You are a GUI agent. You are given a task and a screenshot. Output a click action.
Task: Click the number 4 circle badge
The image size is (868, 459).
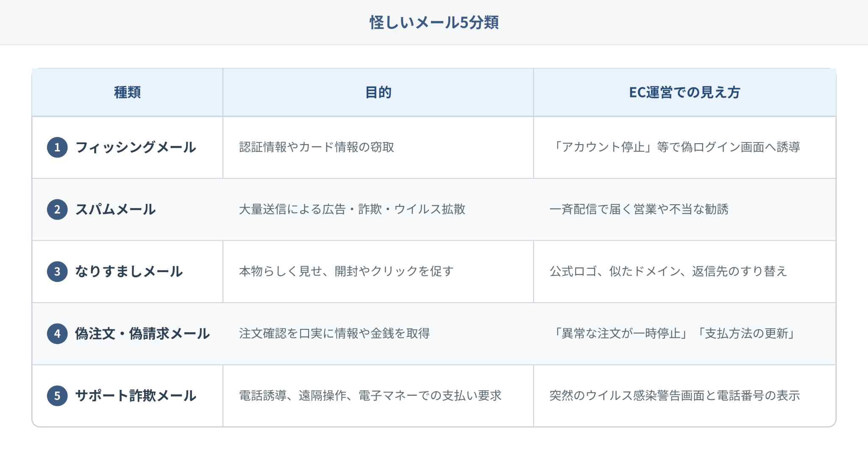click(x=57, y=334)
